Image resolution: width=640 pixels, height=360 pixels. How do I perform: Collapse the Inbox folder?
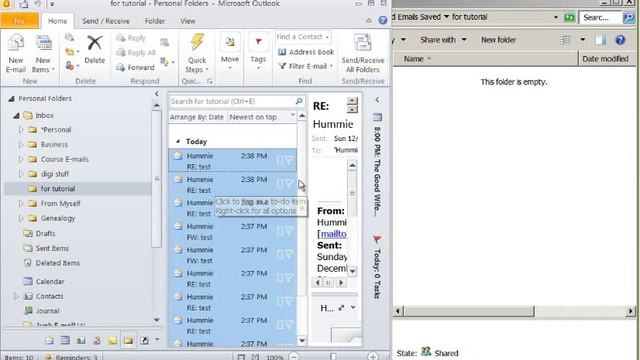[16, 116]
